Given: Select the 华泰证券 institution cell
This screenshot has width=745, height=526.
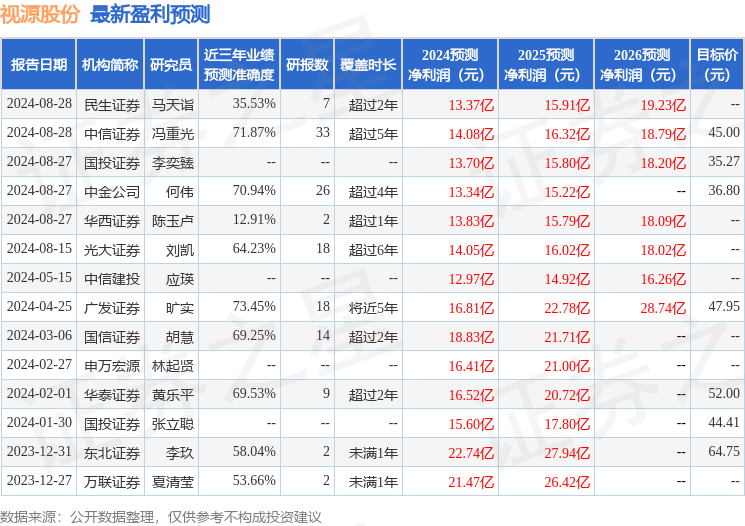Looking at the screenshot, I should click(x=112, y=394).
